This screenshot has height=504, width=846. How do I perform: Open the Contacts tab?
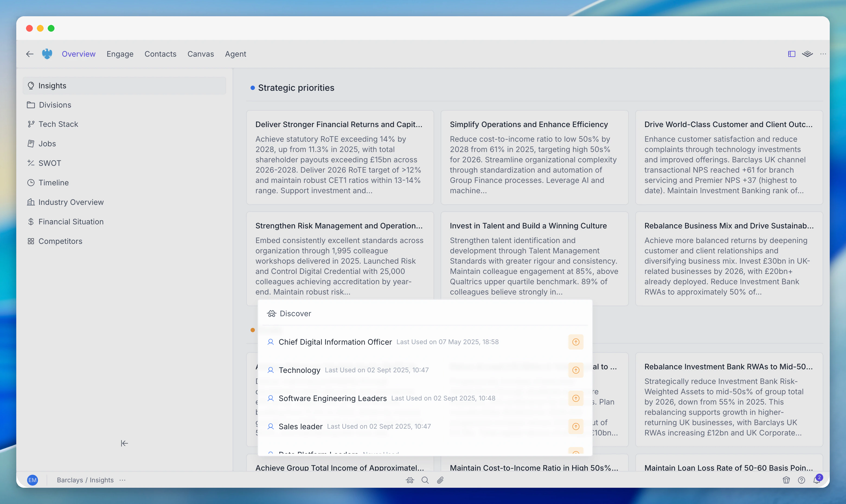[160, 54]
